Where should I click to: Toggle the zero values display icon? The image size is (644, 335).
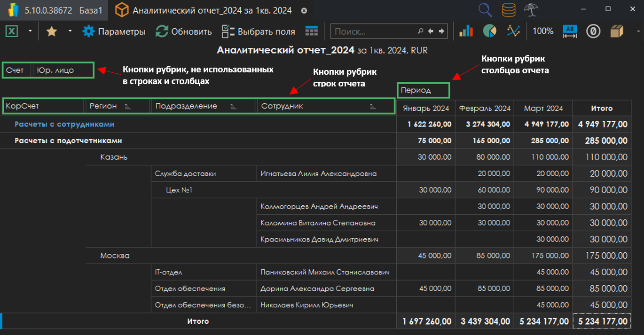[x=593, y=31]
